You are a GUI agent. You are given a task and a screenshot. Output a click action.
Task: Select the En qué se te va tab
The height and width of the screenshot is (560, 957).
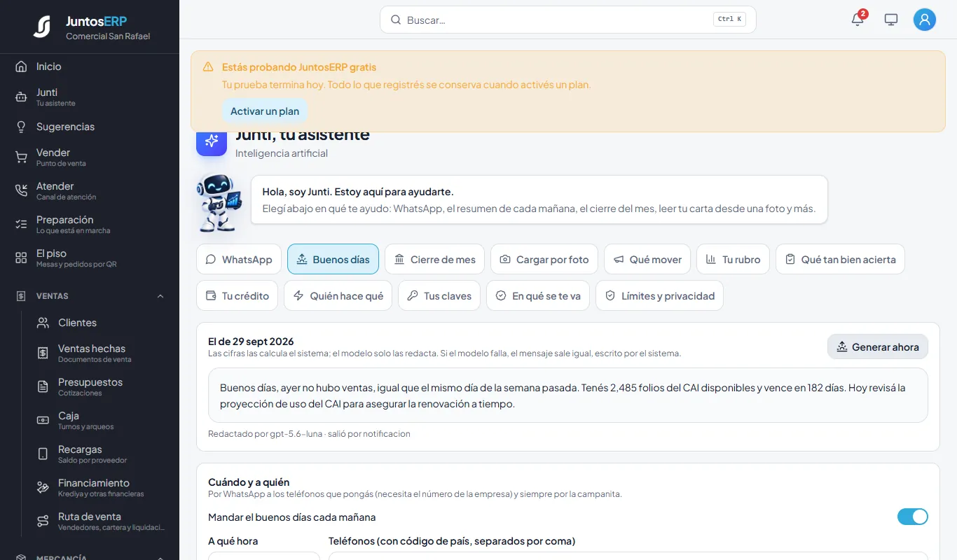pyautogui.click(x=538, y=295)
